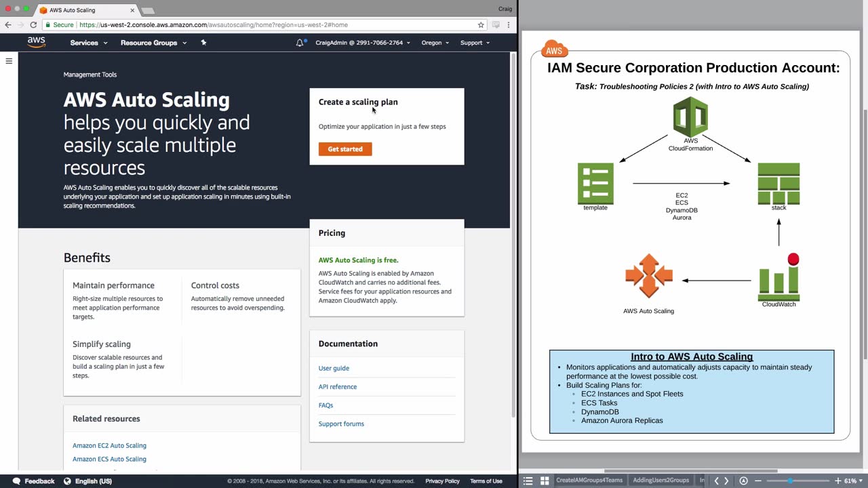Viewport: 868px width, 488px height.
Task: Reload the AWS Auto Scaling page
Action: 33,25
